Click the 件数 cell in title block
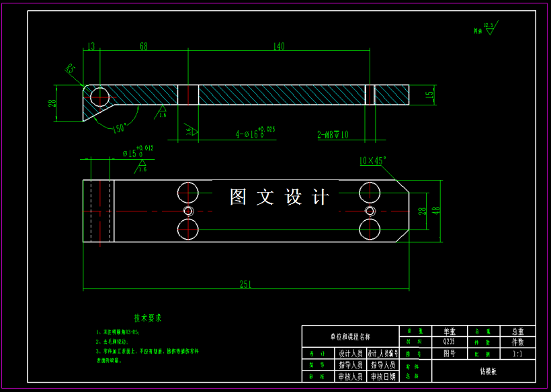 517,342
